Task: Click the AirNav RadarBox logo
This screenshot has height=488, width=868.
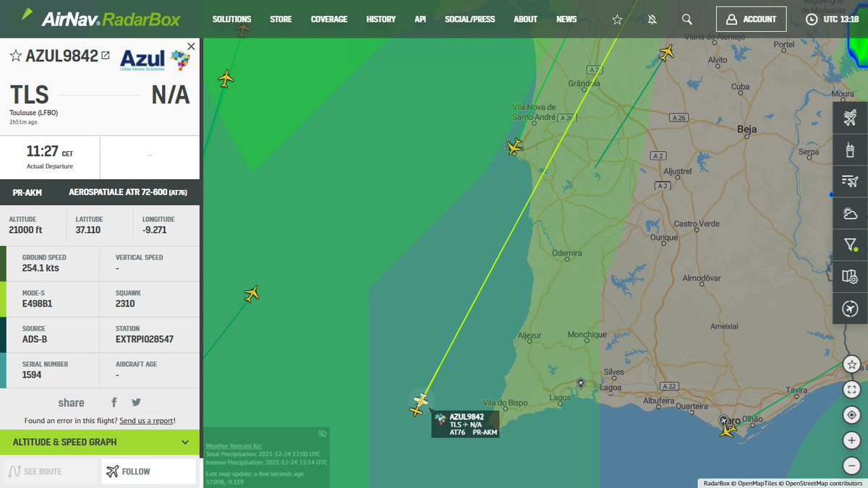Action: [x=101, y=18]
